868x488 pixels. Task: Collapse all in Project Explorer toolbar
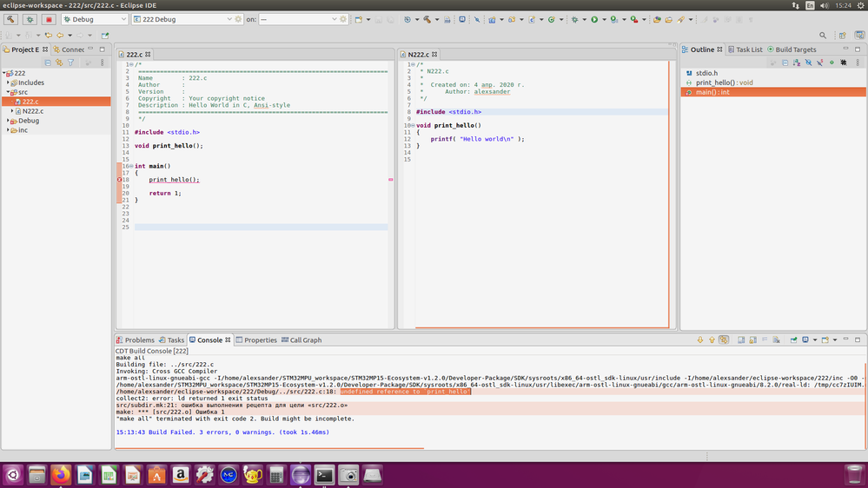tap(48, 63)
